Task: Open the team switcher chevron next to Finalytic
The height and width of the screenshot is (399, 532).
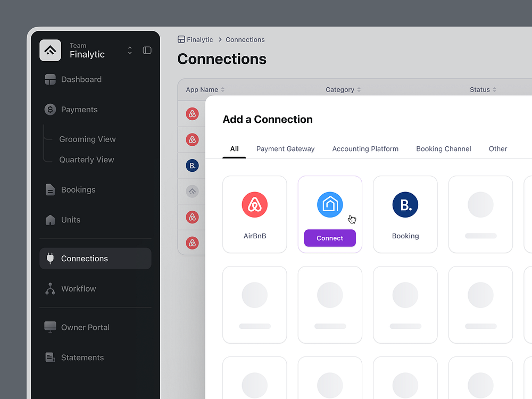Action: (129, 50)
